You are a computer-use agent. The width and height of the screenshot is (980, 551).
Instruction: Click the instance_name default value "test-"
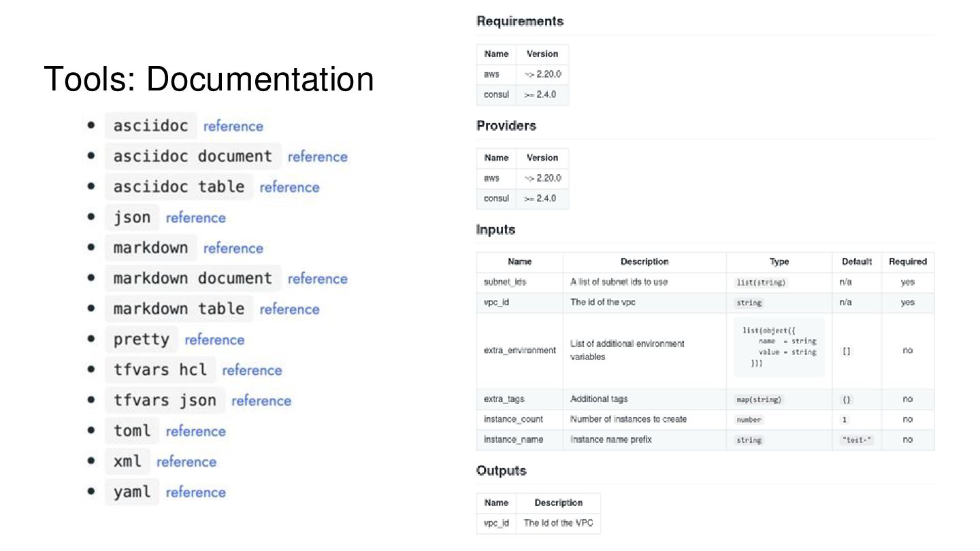(x=857, y=440)
